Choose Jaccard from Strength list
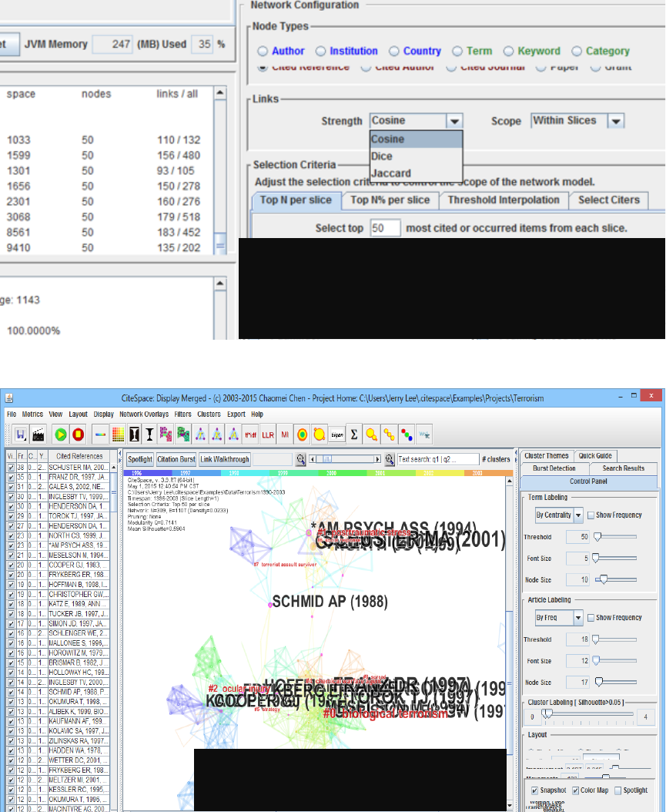The image size is (666, 812). click(416, 173)
